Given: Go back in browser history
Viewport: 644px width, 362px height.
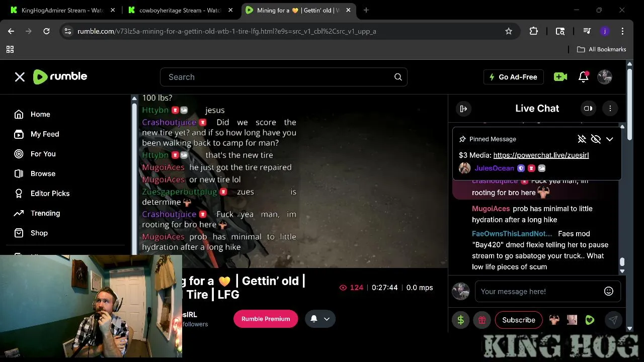Looking at the screenshot, I should point(11,31).
